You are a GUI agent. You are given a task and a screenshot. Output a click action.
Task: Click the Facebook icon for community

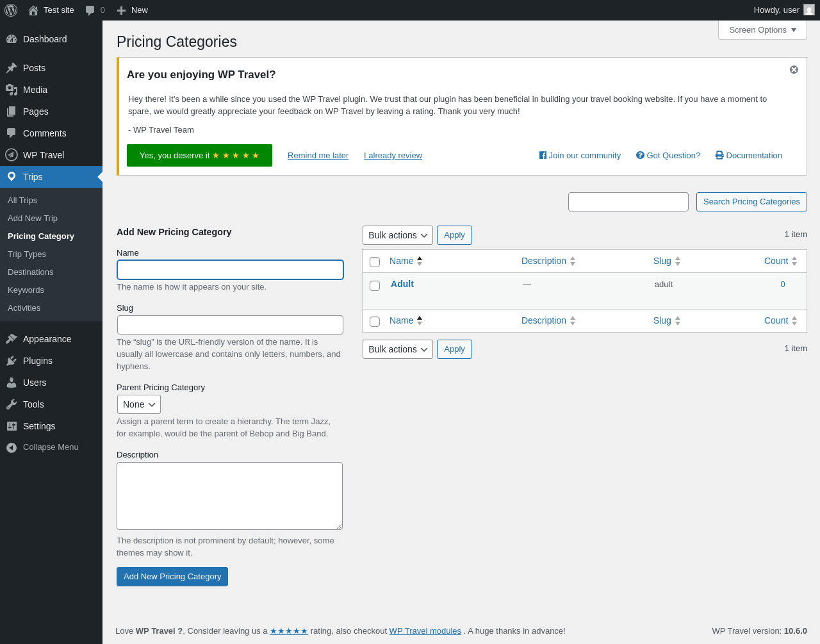pyautogui.click(x=543, y=155)
